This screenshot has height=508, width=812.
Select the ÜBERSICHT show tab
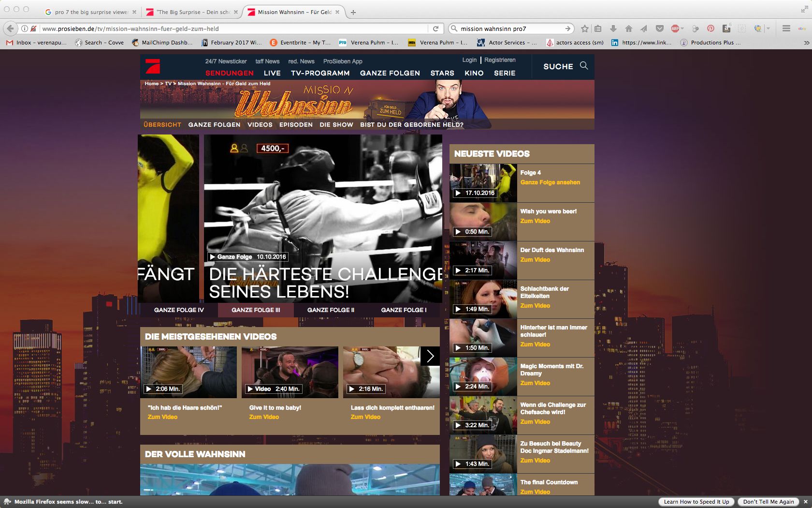[x=162, y=125]
